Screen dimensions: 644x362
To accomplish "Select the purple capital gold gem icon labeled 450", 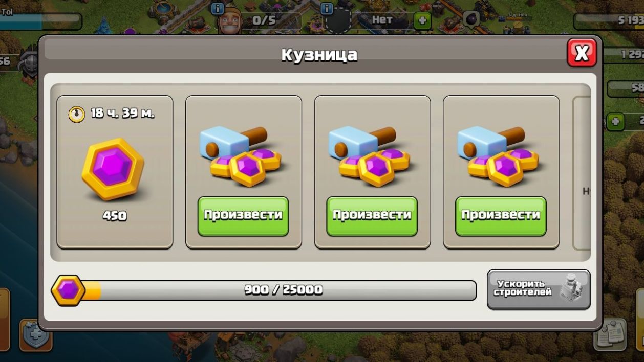I will point(113,170).
